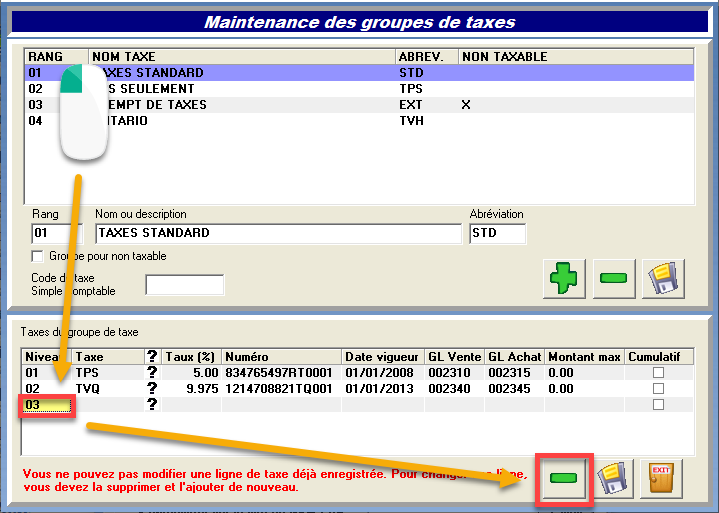The height and width of the screenshot is (513, 719).
Task: Click the 01/01/2013 date cell
Action: coord(383,388)
